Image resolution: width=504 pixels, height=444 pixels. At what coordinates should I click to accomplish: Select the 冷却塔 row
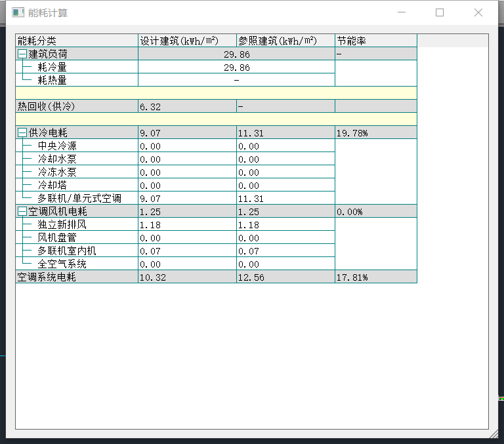click(52, 185)
